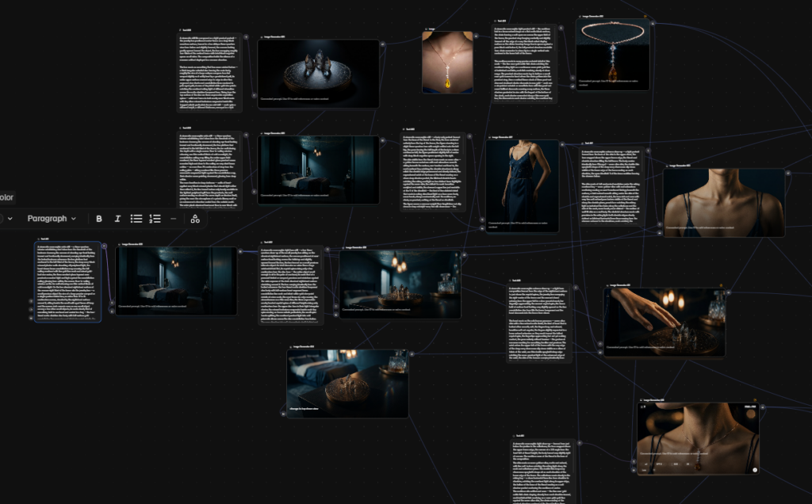812x504 pixels.
Task: Insert a horizontal rule divider
Action: point(174,219)
